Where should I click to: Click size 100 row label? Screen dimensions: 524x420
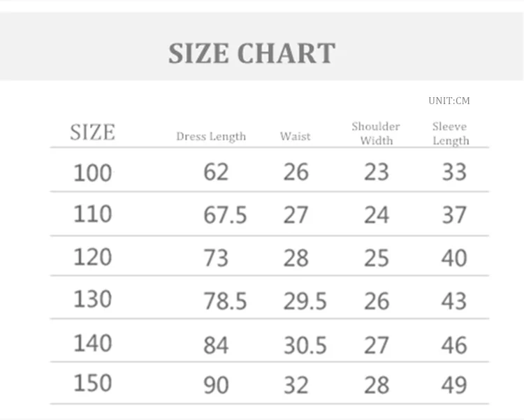pyautogui.click(x=92, y=172)
